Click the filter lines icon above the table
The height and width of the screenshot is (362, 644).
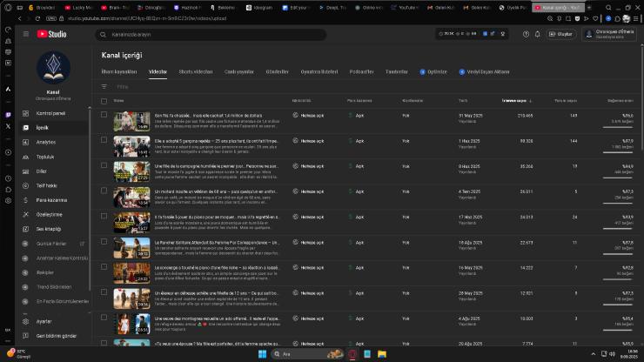pos(104,87)
